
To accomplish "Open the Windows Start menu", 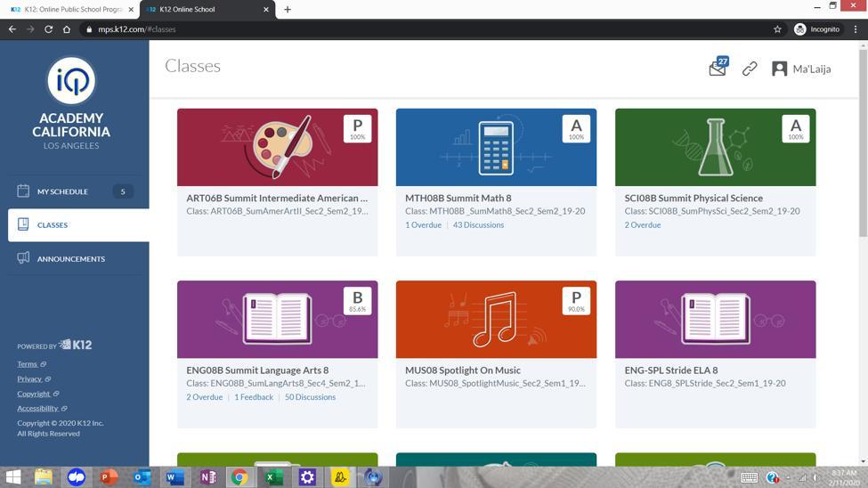I will click(x=12, y=477).
